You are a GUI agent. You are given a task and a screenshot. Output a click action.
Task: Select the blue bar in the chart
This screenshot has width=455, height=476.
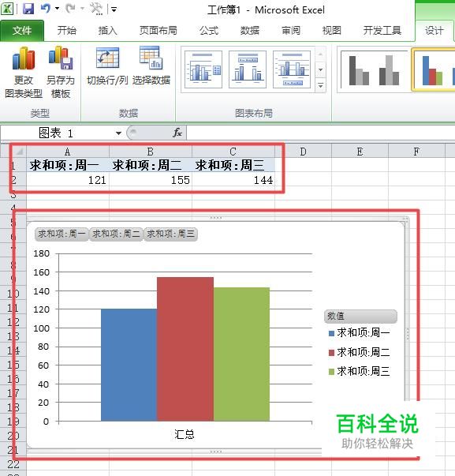[129, 365]
